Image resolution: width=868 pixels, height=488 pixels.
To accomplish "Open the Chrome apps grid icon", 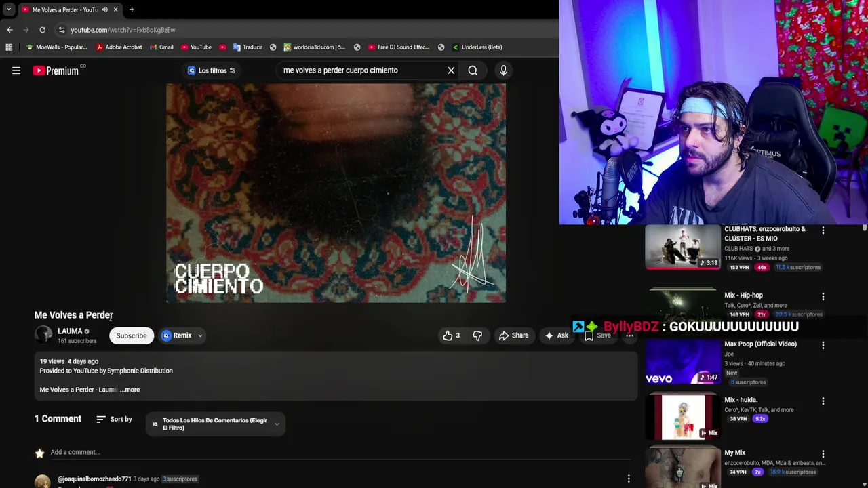I will pyautogui.click(x=9, y=47).
